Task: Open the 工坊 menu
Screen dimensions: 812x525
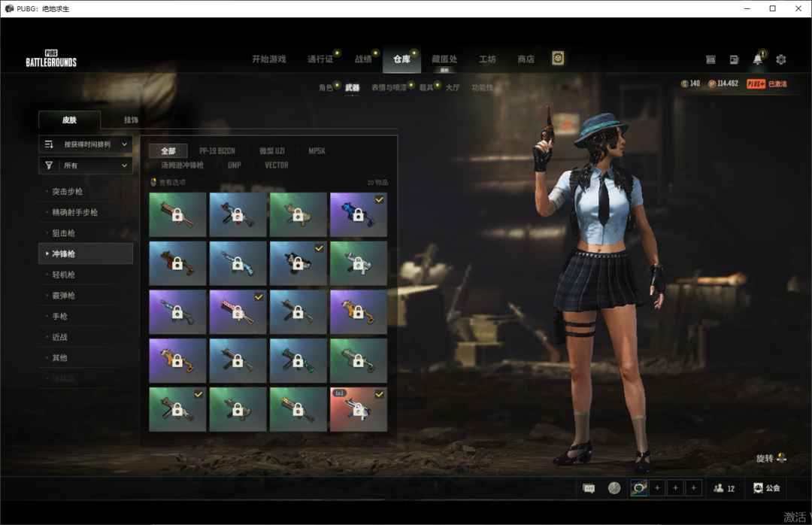Action: coord(487,59)
